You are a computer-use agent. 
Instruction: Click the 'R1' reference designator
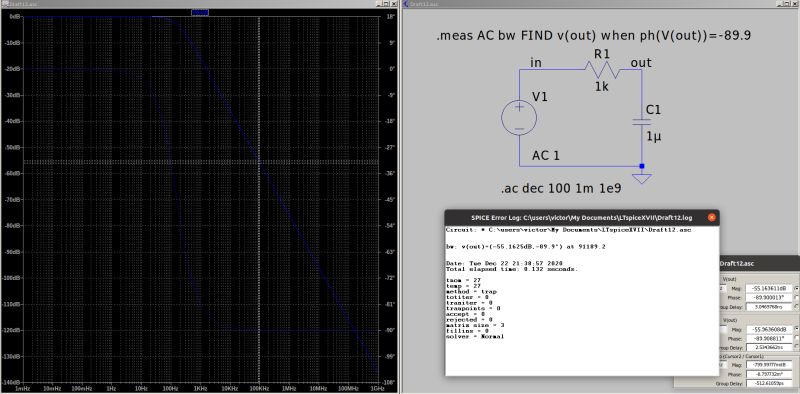[x=602, y=54]
